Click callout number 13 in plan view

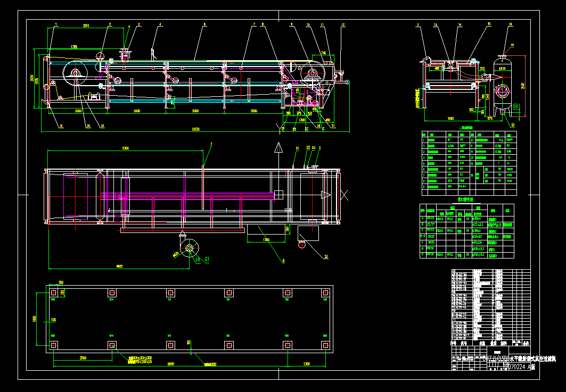326,257
